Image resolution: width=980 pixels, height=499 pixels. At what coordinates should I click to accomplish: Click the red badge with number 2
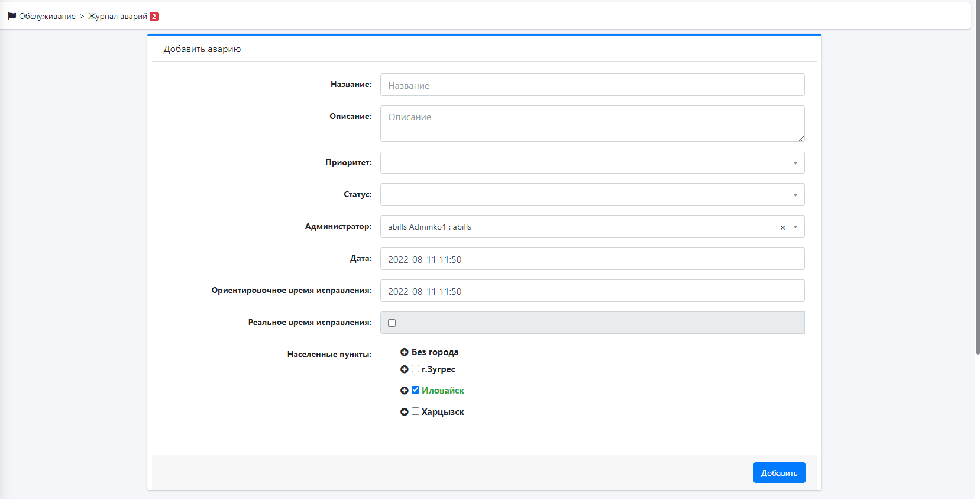tap(154, 17)
